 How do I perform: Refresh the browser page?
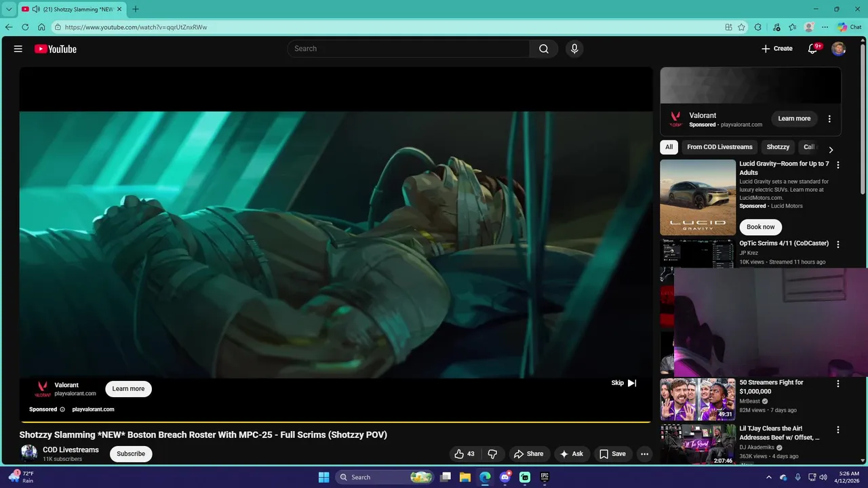tap(25, 27)
